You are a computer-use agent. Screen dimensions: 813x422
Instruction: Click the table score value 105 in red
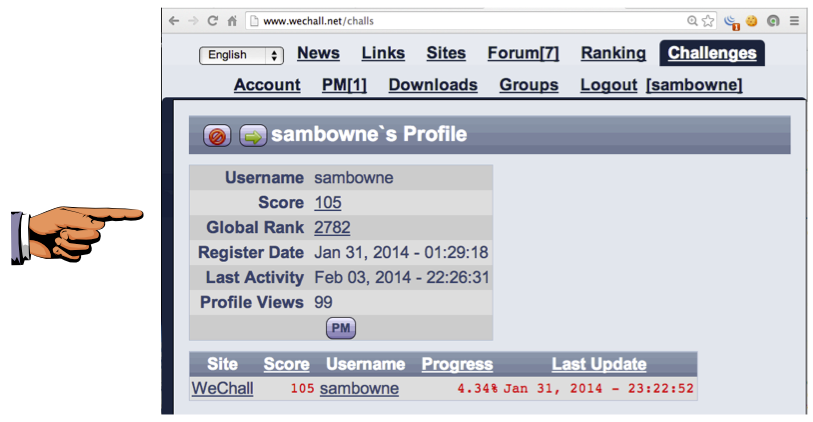302,388
